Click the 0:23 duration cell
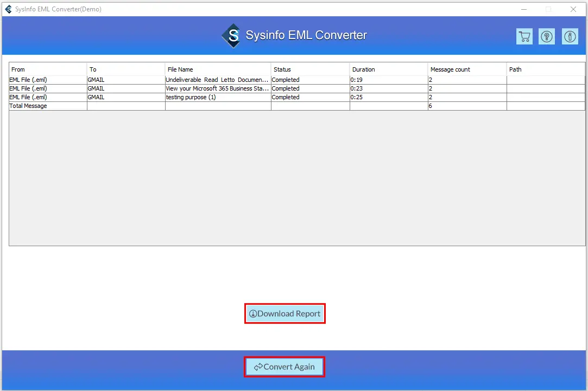This screenshot has width=588, height=391. [389, 88]
